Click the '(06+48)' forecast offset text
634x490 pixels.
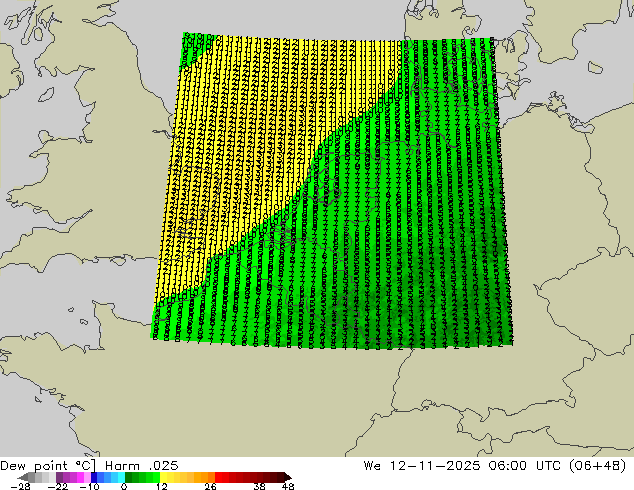tap(598, 466)
